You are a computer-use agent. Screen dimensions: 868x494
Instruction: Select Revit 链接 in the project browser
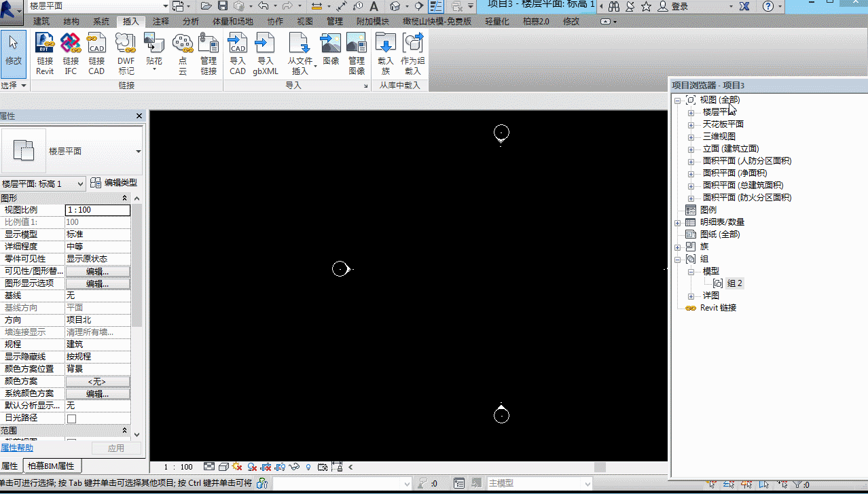(x=719, y=308)
